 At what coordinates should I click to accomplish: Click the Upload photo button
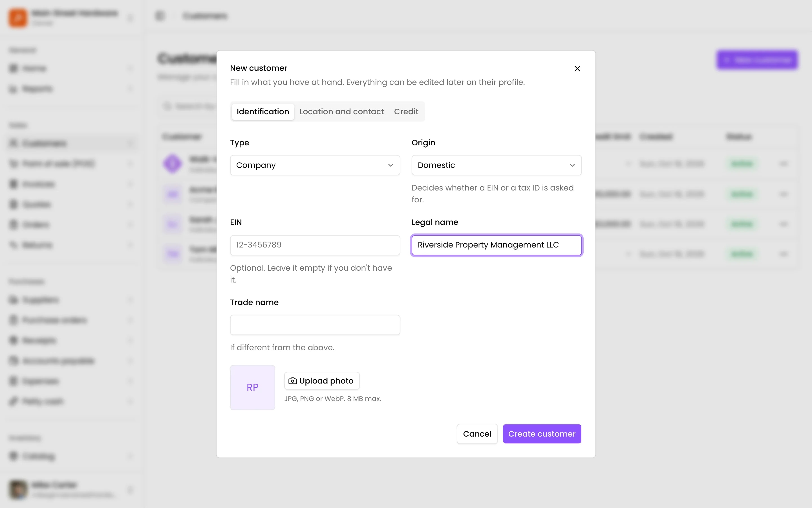[x=321, y=381]
